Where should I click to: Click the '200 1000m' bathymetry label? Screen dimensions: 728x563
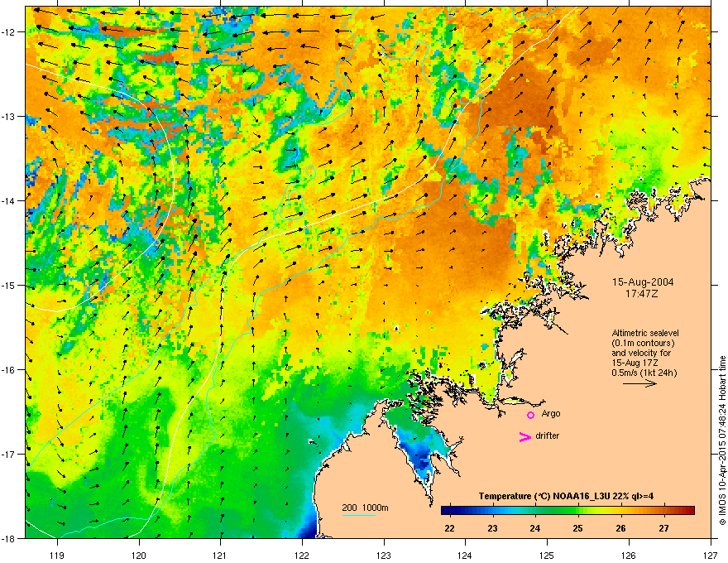(x=365, y=508)
